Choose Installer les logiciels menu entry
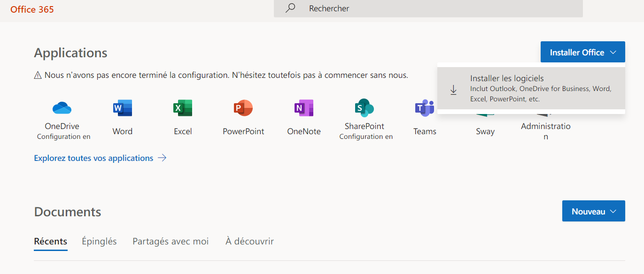644x274 pixels. pyautogui.click(x=531, y=88)
